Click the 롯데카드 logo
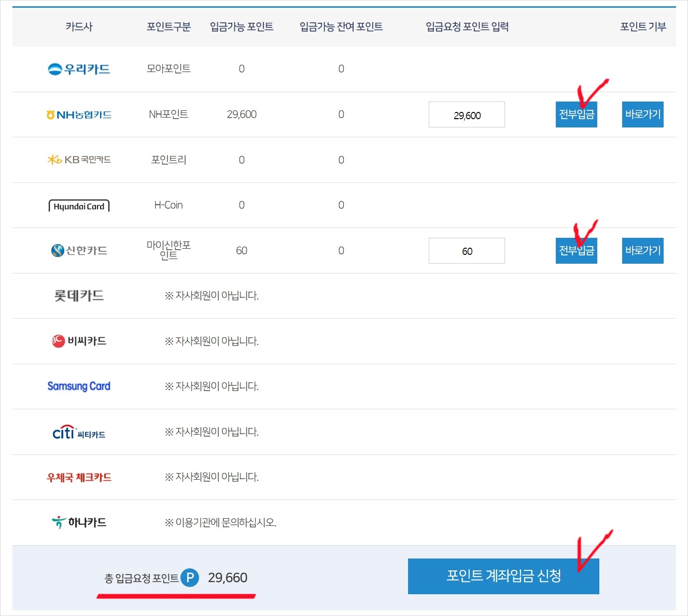688x616 pixels. click(79, 296)
